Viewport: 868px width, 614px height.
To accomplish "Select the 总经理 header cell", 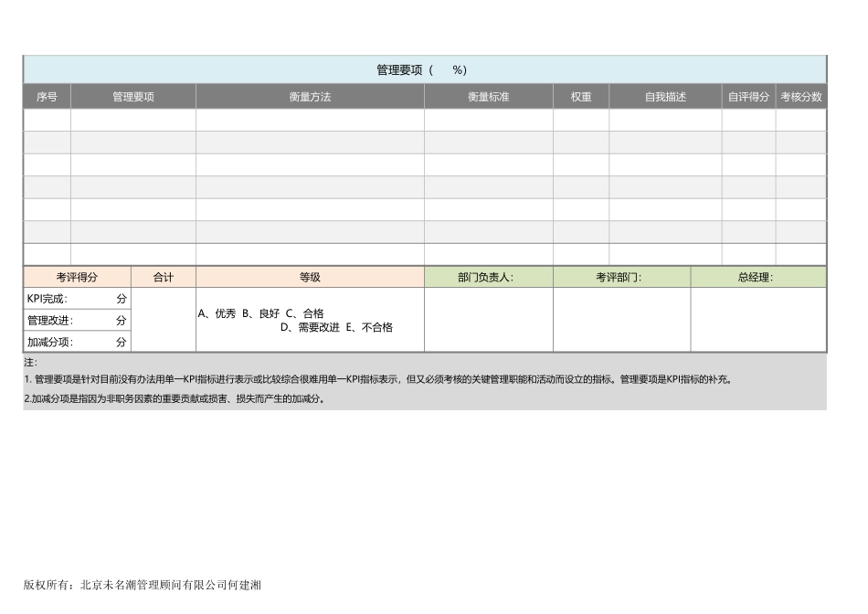I will (758, 278).
